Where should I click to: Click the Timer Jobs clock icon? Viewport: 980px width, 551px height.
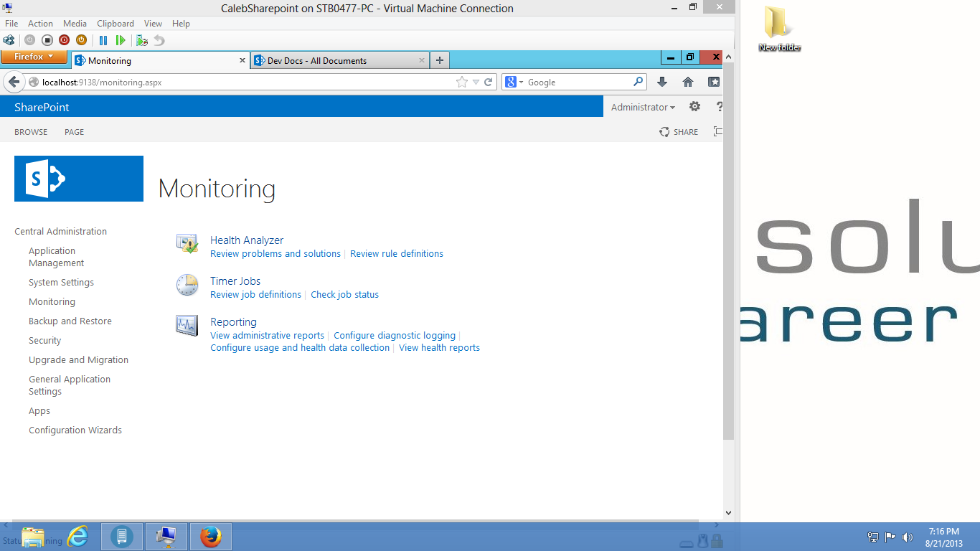pos(187,285)
